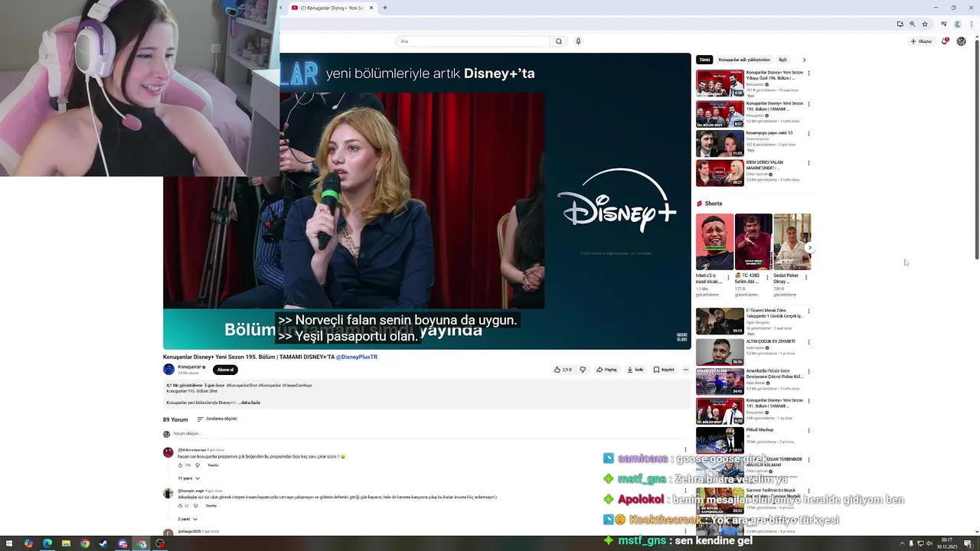Screen dimensions: 980x551
Task: Open options menu for 193. Bölüm video
Action: click(808, 104)
